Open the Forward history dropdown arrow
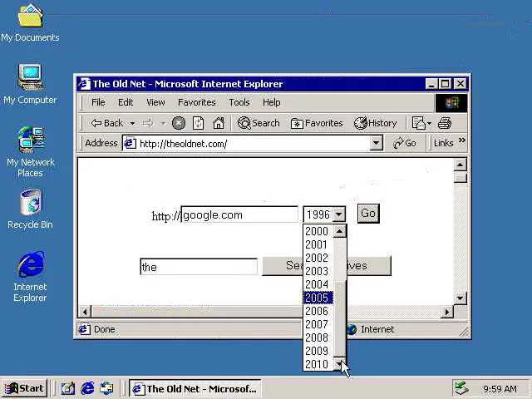 [163, 124]
